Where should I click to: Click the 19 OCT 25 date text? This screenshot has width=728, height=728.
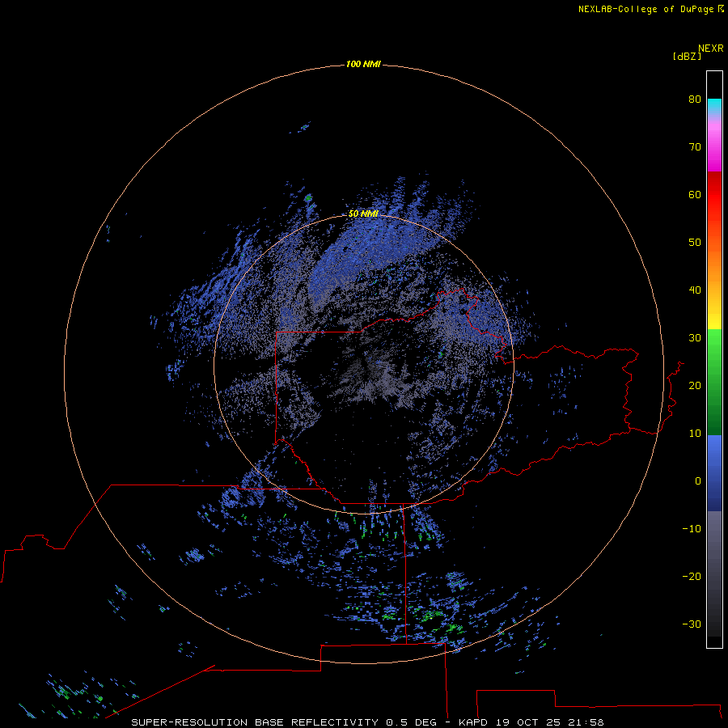coord(529,722)
